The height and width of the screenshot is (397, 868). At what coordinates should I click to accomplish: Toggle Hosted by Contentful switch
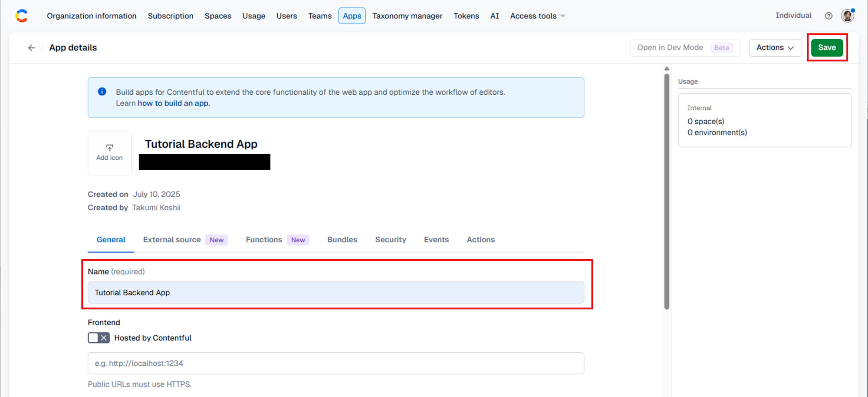99,338
